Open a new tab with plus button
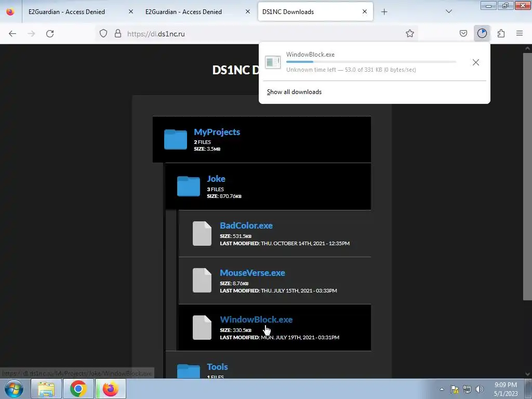This screenshot has width=532, height=399. pos(384,12)
